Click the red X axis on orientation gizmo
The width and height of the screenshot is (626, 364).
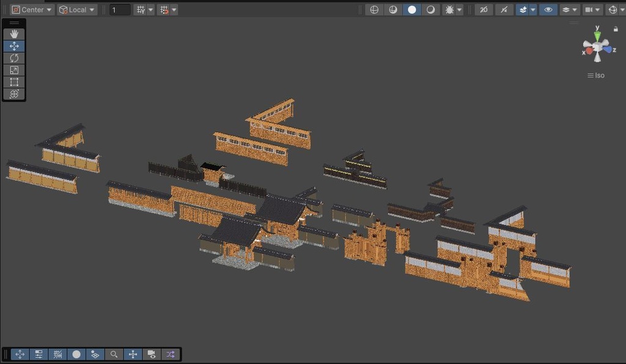589,51
